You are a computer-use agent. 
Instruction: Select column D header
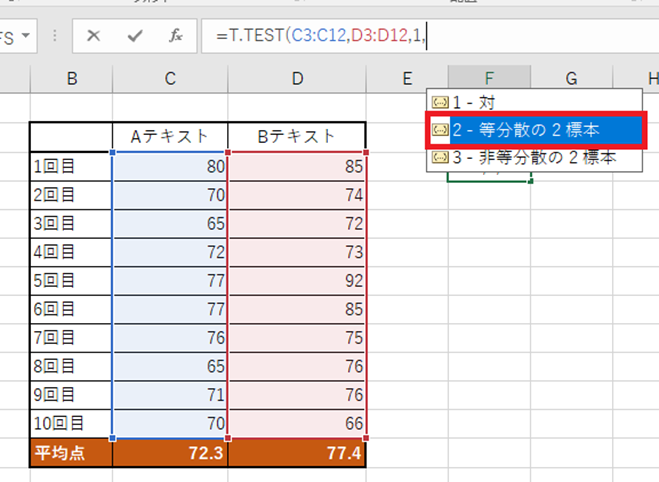pyautogui.click(x=297, y=78)
